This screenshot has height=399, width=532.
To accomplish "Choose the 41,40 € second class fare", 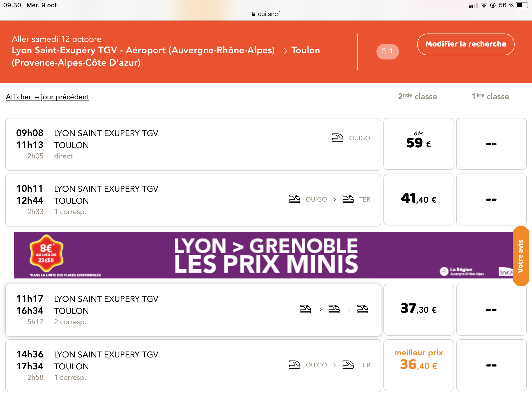I will tap(418, 199).
